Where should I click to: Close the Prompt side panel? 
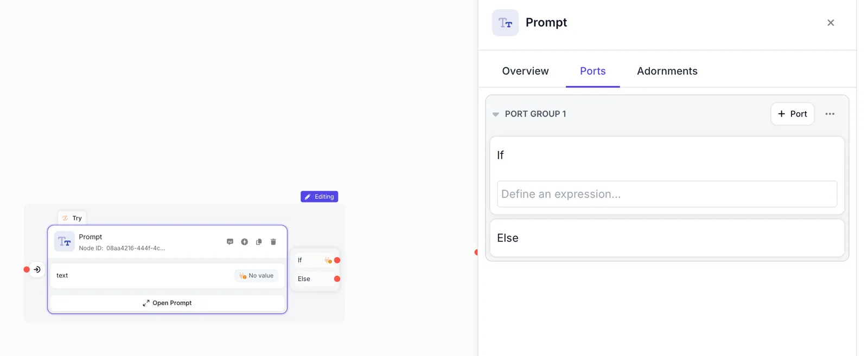pyautogui.click(x=831, y=23)
